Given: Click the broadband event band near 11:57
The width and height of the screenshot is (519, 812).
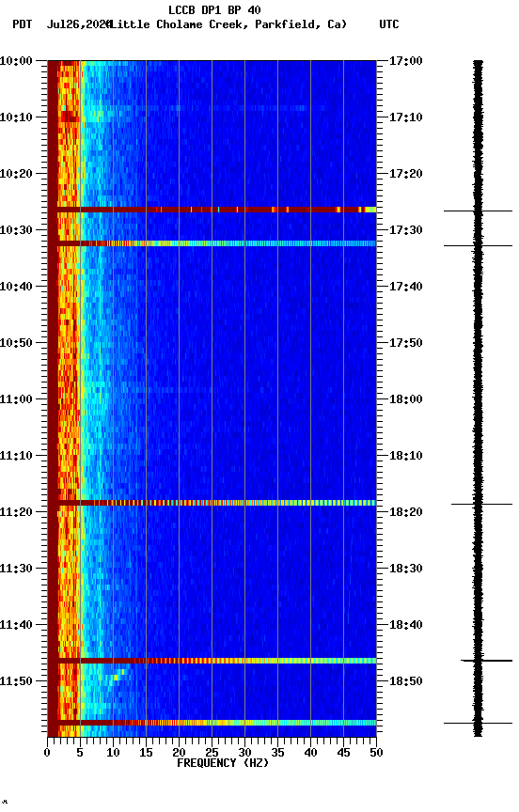Looking at the screenshot, I should 212,723.
